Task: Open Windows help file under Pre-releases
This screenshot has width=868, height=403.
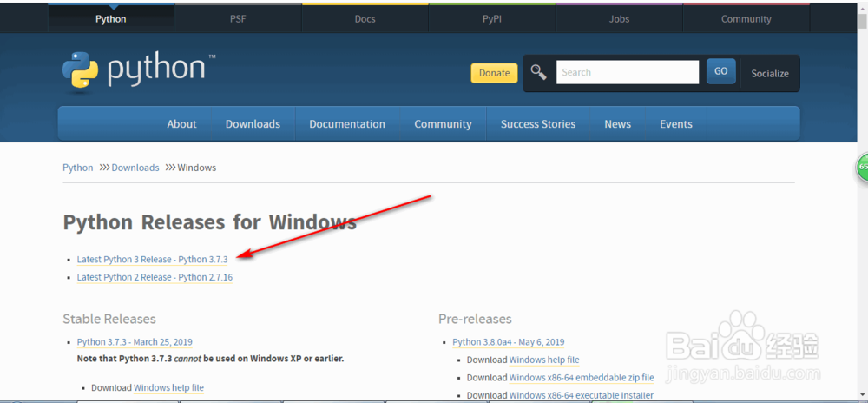Action: tap(544, 360)
